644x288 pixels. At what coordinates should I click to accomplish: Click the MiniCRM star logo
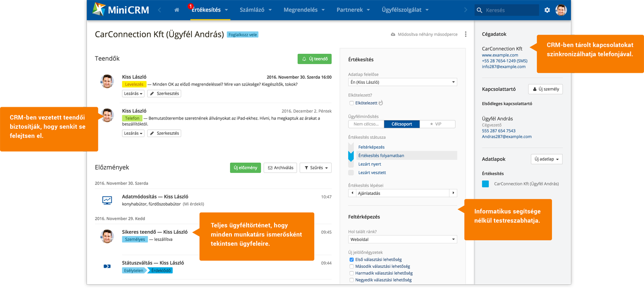coord(99,10)
